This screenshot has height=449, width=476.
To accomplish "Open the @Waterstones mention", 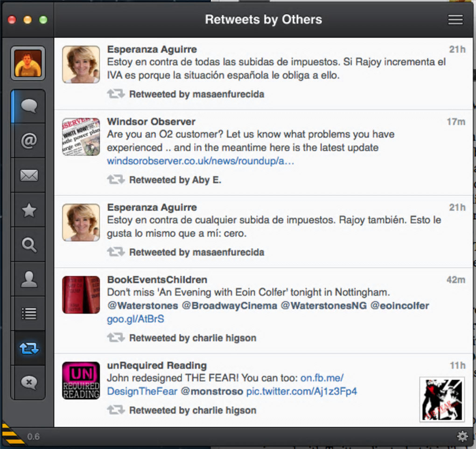I will click(143, 305).
